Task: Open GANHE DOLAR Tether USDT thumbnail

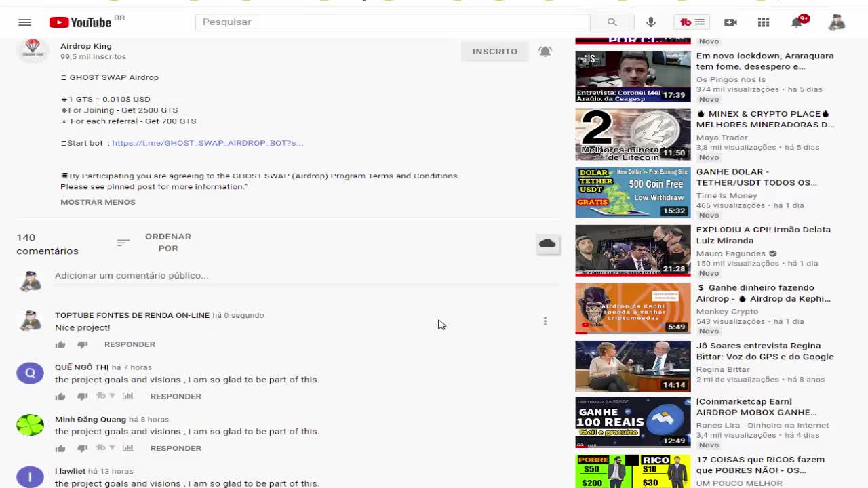Action: (x=633, y=192)
